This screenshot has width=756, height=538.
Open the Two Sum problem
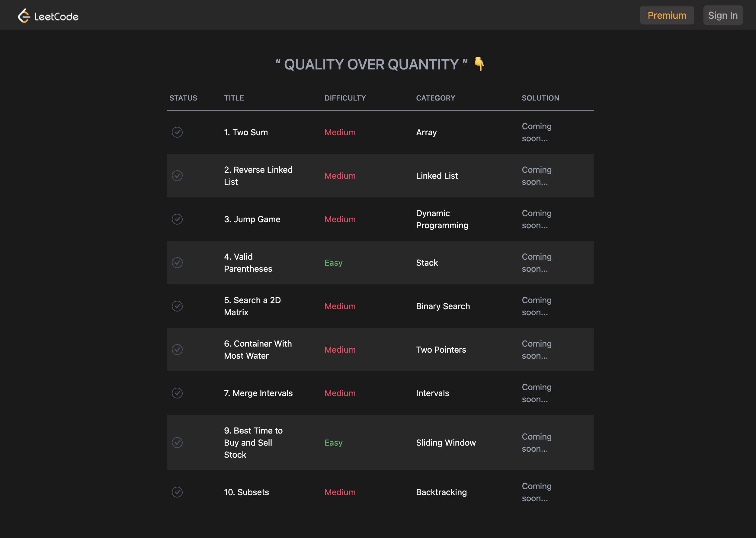246,132
